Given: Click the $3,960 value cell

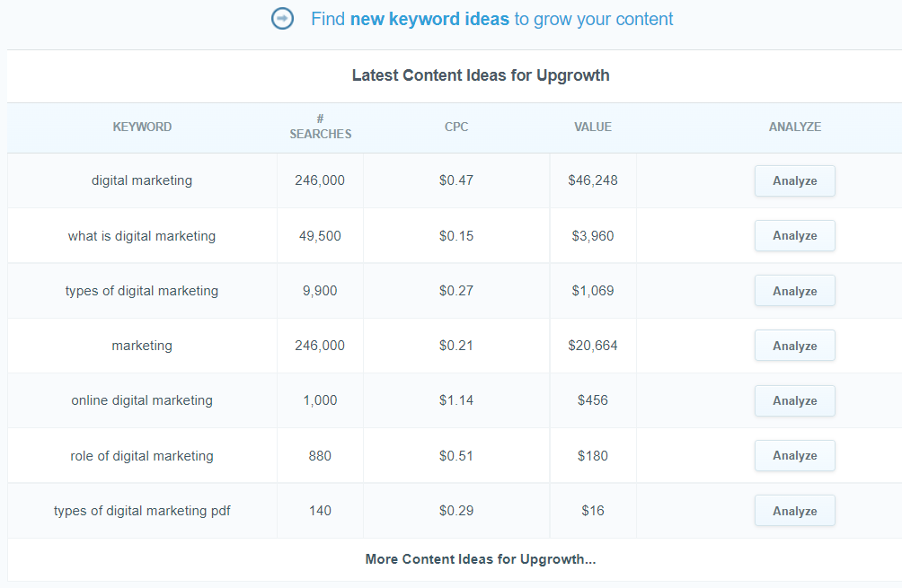Looking at the screenshot, I should coord(593,236).
